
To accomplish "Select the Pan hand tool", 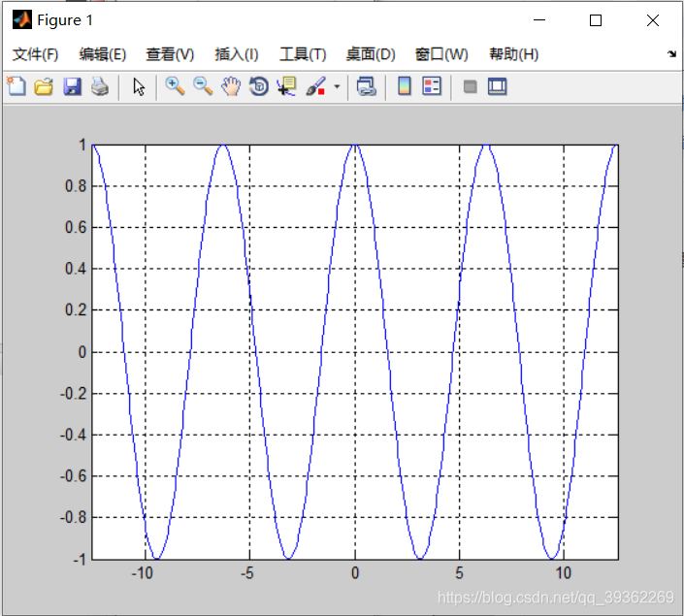I will click(231, 86).
